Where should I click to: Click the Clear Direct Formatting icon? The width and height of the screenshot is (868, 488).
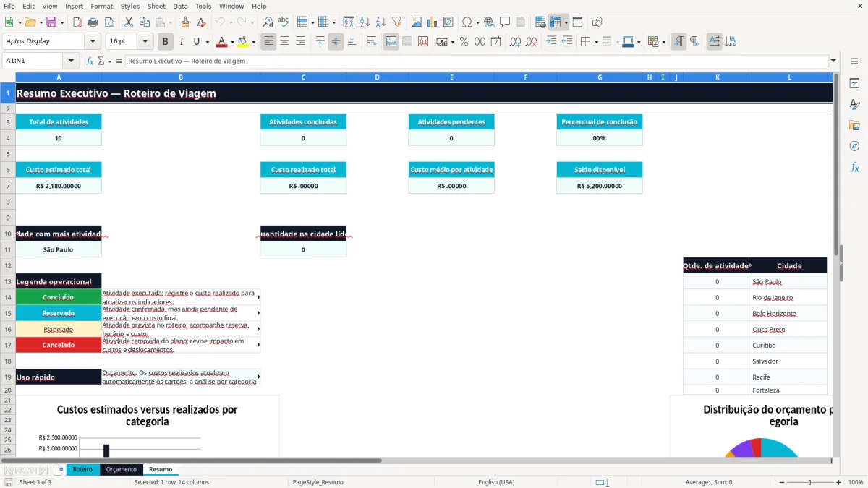click(x=201, y=22)
